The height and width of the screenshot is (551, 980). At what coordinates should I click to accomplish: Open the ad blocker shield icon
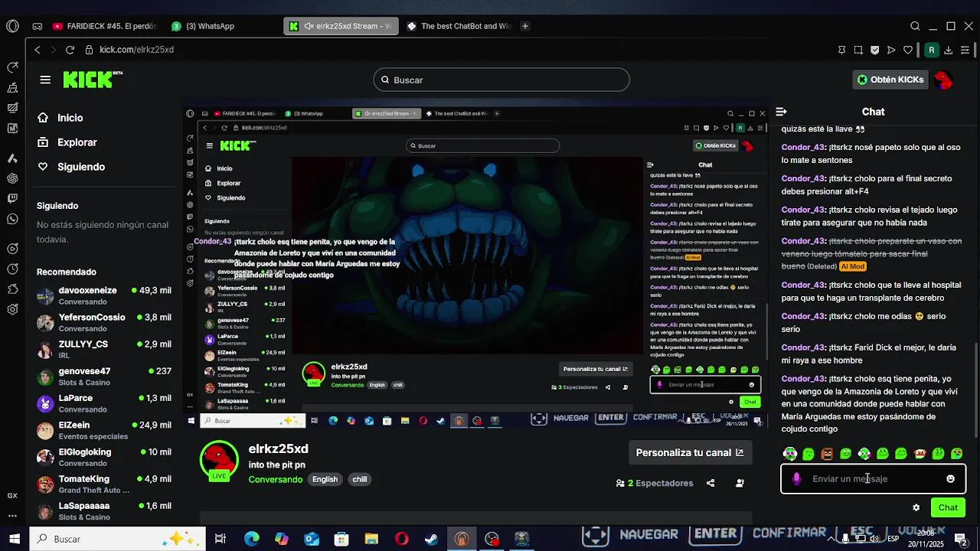[x=874, y=50]
